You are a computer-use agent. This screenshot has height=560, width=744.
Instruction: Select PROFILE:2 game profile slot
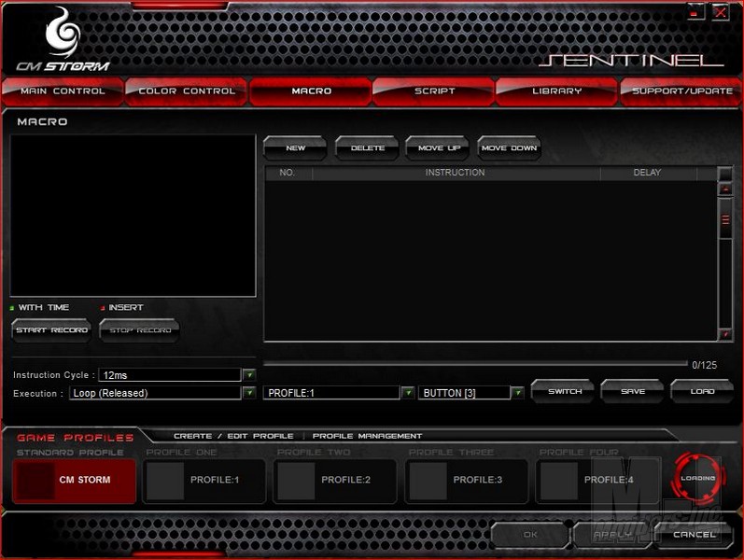[335, 481]
